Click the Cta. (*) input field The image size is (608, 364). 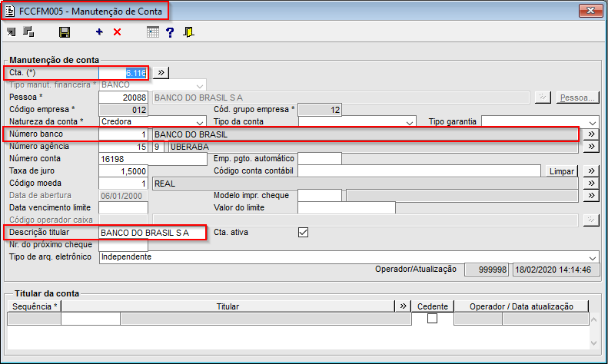[123, 73]
